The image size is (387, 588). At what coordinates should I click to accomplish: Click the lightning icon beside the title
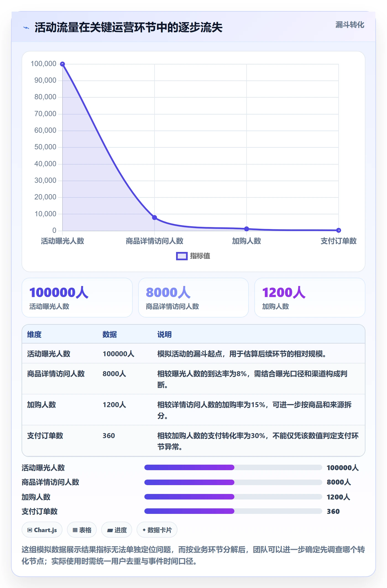pyautogui.click(x=26, y=28)
